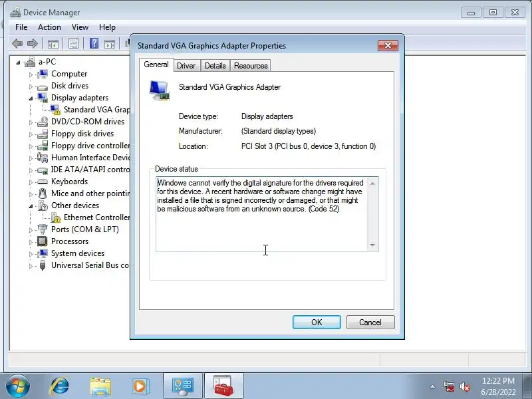Select the Ethernet Controller warning icon

pos(55,217)
